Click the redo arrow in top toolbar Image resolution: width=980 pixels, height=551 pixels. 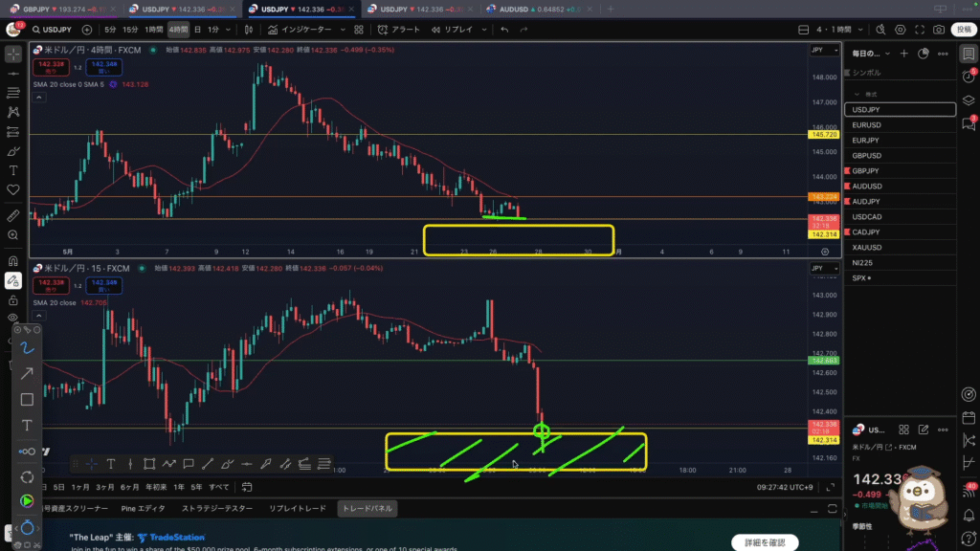pos(523,30)
